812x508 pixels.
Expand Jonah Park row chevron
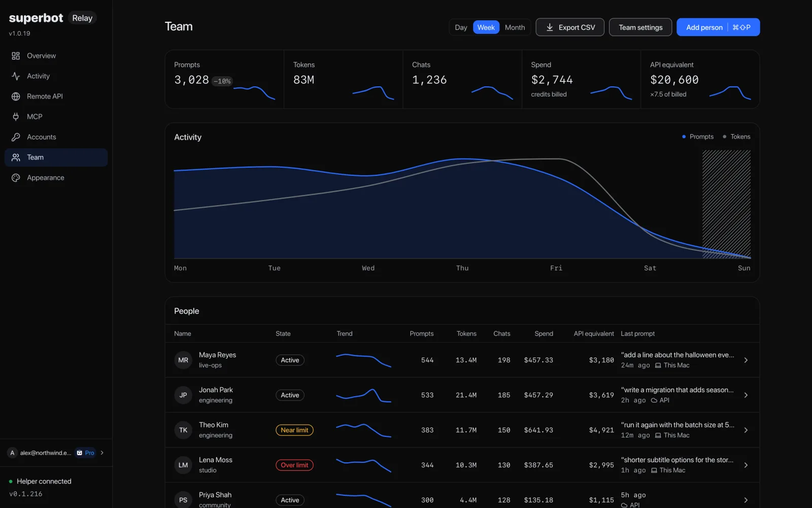click(746, 395)
